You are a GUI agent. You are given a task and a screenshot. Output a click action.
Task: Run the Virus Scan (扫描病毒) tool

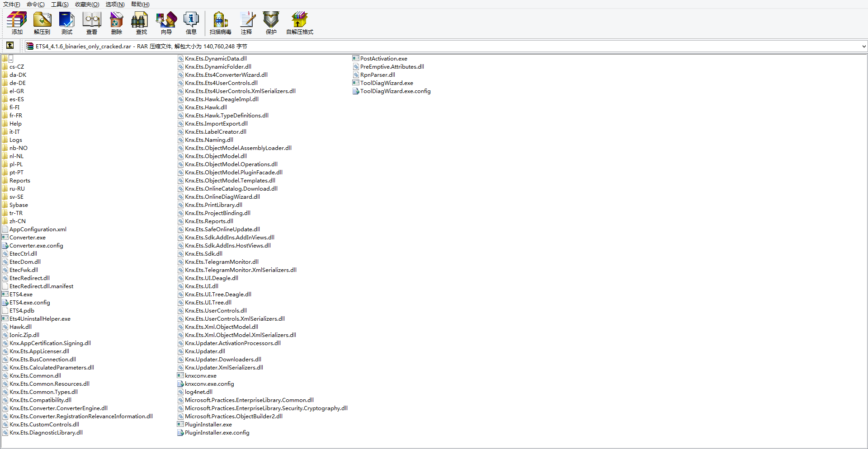point(221,23)
